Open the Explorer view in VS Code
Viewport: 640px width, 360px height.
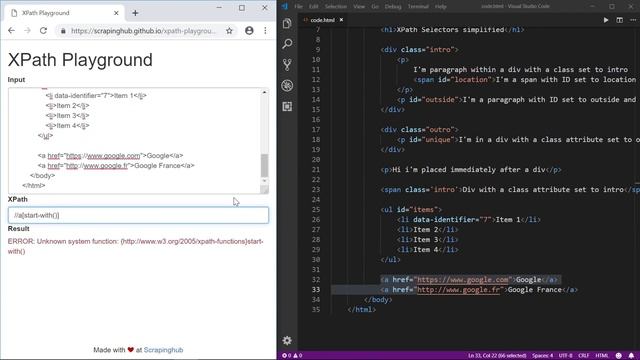click(x=287, y=23)
